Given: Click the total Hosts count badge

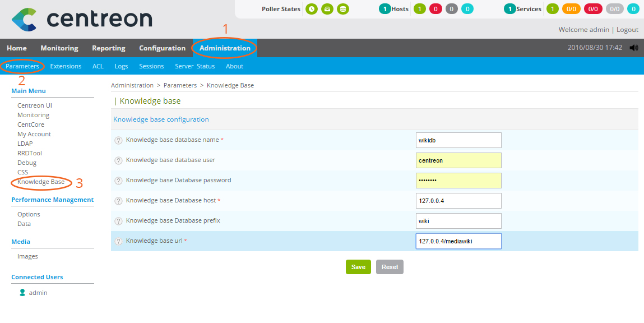Looking at the screenshot, I should pyautogui.click(x=385, y=8).
